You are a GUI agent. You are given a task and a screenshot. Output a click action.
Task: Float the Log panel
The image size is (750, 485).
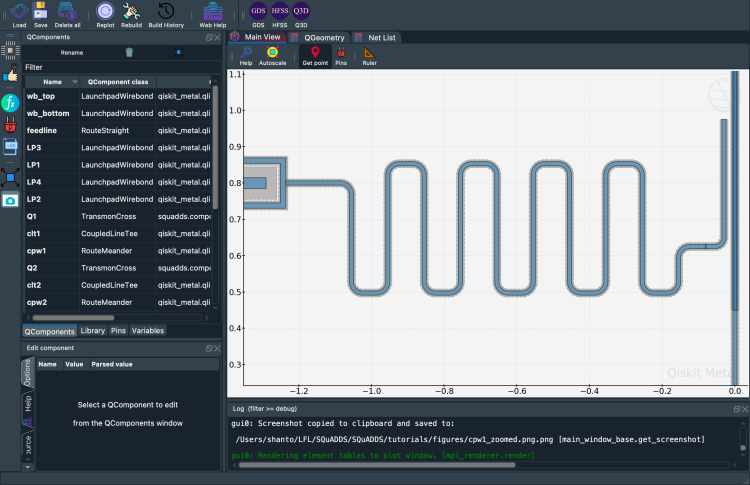tap(737, 409)
